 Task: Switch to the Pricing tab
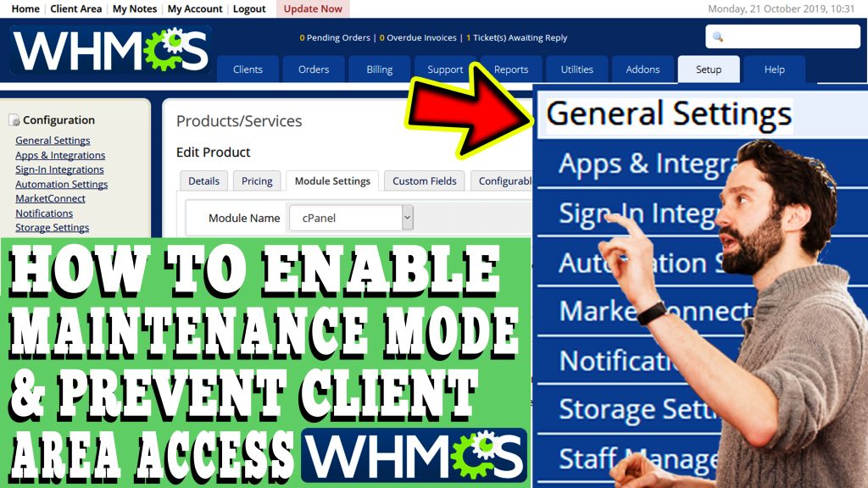pyautogui.click(x=257, y=180)
